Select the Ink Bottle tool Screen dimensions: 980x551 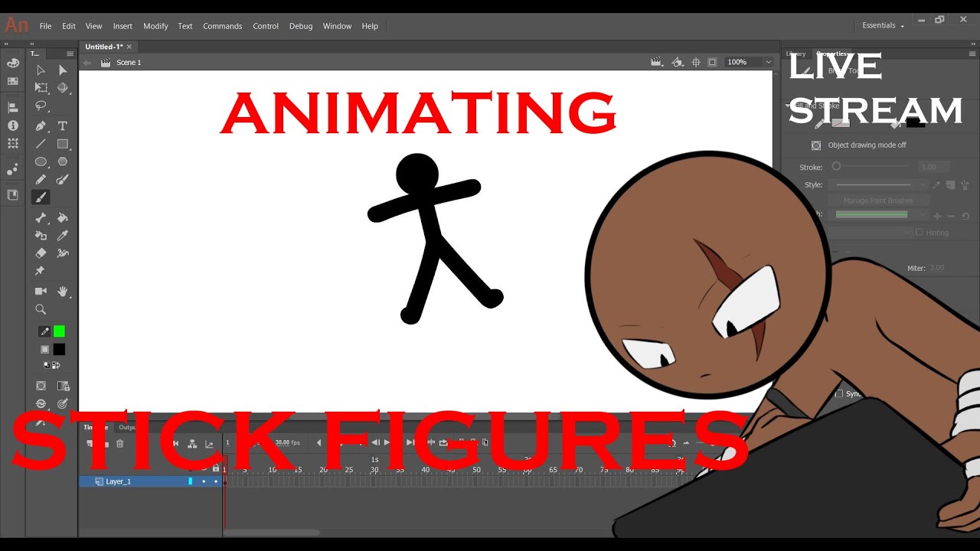point(41,236)
